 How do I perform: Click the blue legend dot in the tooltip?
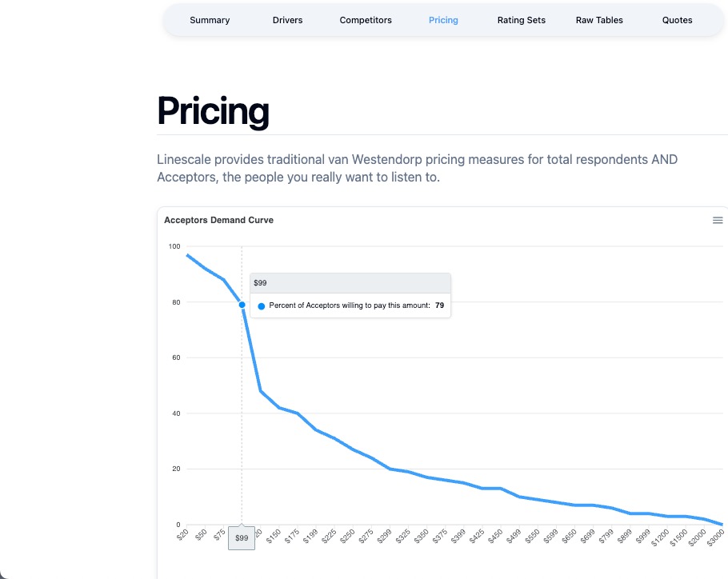tap(260, 305)
